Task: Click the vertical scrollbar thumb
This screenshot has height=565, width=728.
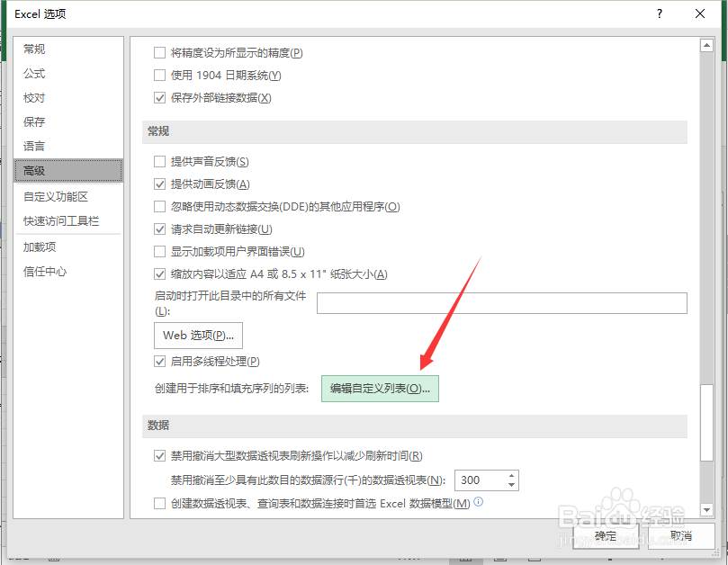Action: click(706, 423)
